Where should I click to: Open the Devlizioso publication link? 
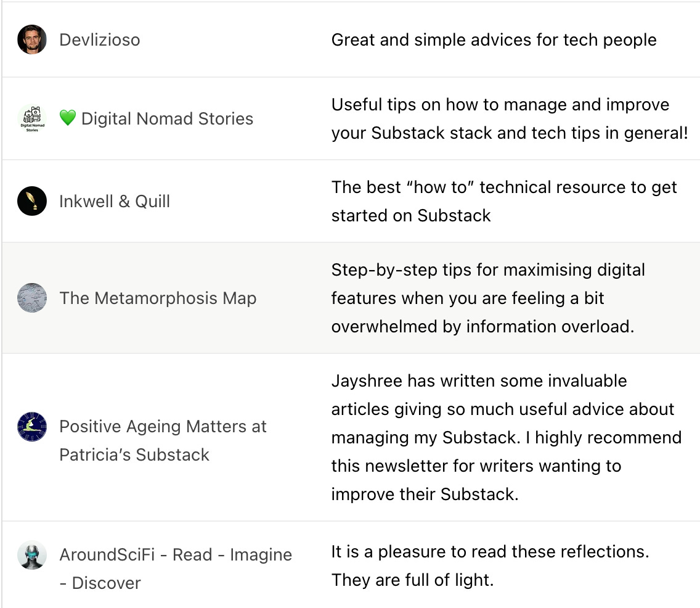tap(100, 39)
